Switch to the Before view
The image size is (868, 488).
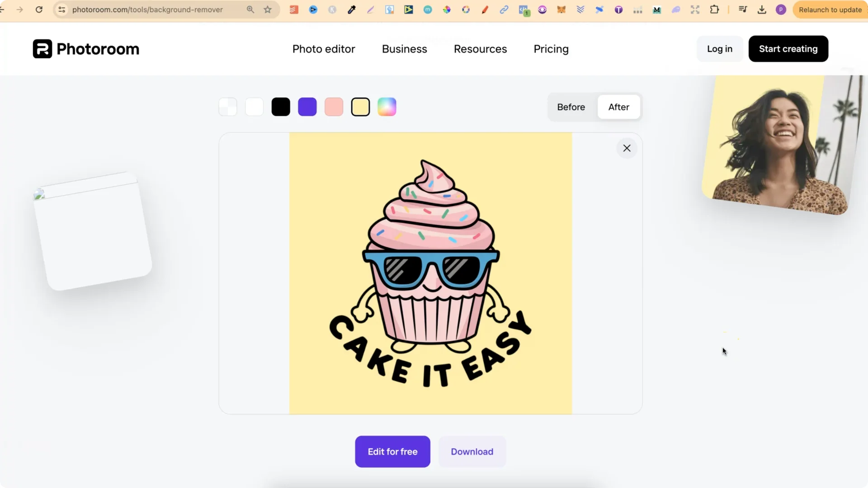coord(571,107)
